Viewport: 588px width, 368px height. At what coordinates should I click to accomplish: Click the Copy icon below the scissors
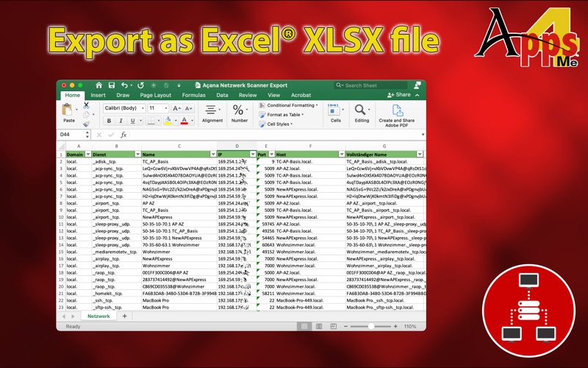pos(86,115)
